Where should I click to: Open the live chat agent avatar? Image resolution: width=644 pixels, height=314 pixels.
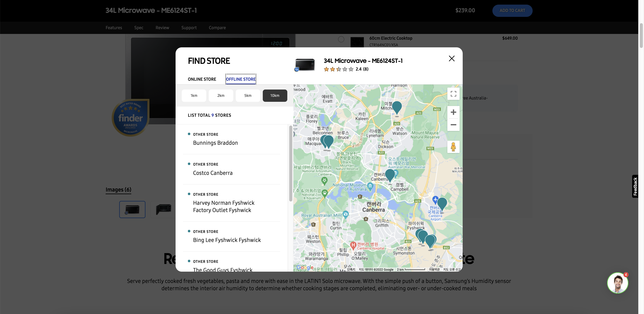click(x=618, y=283)
